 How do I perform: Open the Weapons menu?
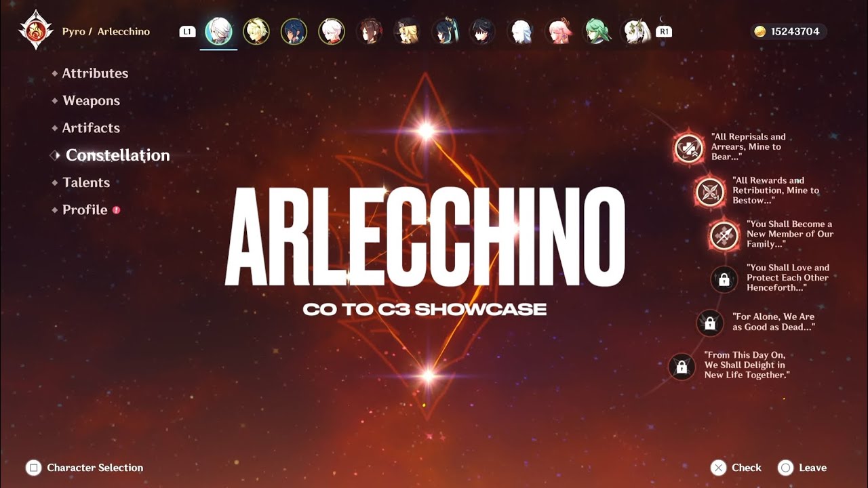pyautogui.click(x=91, y=100)
